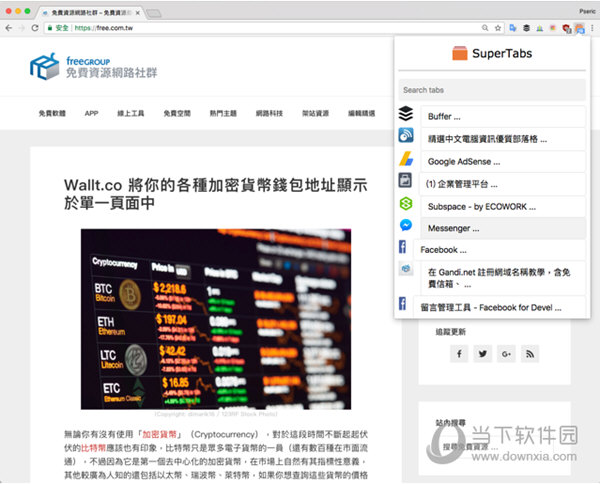Select the active 免費資源網路社群 browser tab

tap(91, 13)
